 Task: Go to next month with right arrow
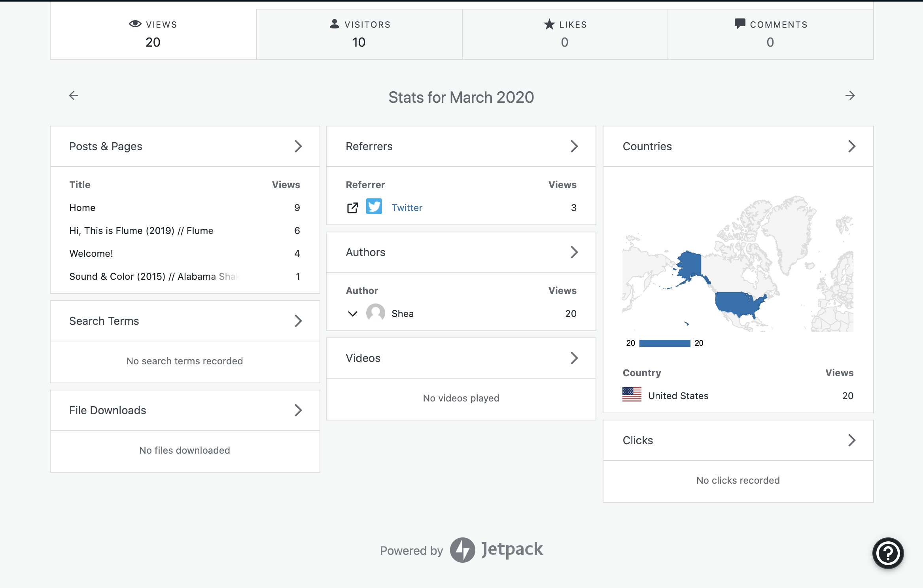(x=850, y=96)
